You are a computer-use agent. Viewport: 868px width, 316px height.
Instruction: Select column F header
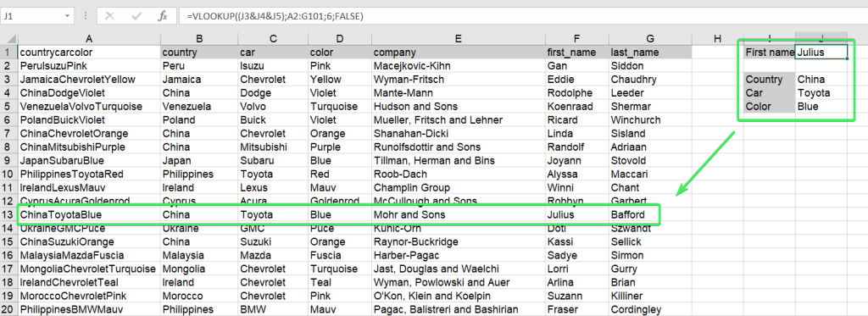[576, 38]
